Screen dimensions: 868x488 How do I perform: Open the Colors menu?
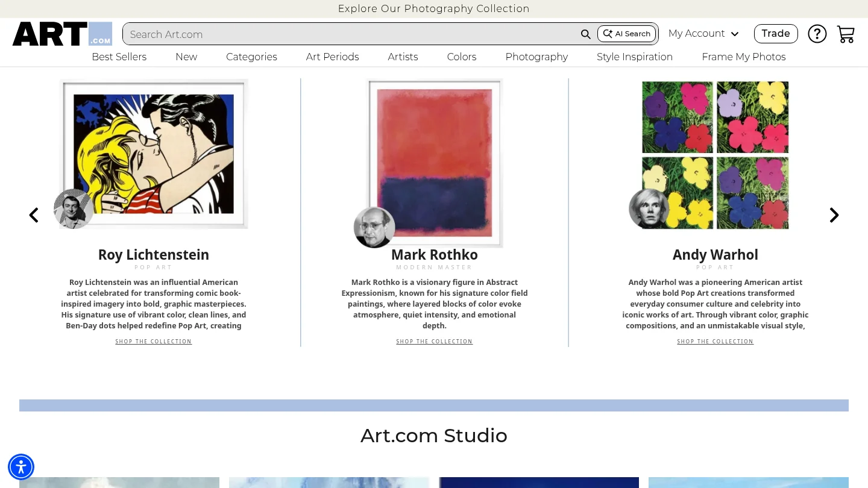[x=462, y=57]
